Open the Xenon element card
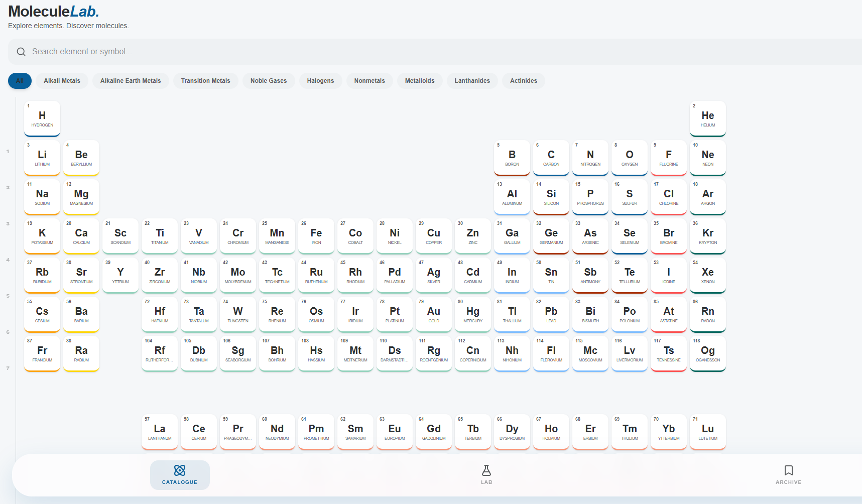Screen dimensions: 862x504 (x=708, y=275)
